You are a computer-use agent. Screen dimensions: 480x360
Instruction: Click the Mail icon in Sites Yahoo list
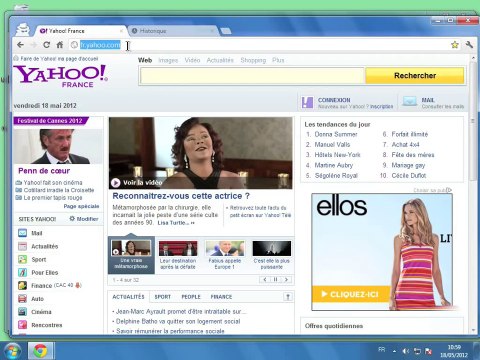[23, 233]
